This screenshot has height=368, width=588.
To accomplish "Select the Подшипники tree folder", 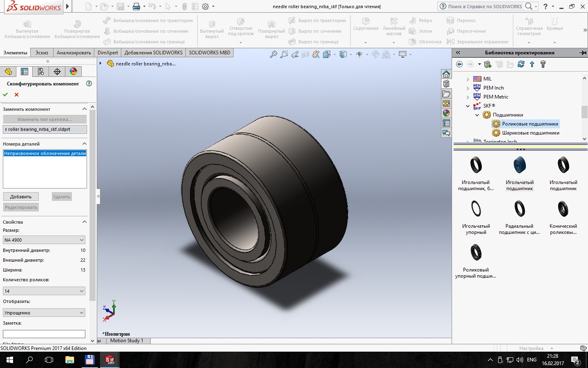I will pyautogui.click(x=503, y=115).
